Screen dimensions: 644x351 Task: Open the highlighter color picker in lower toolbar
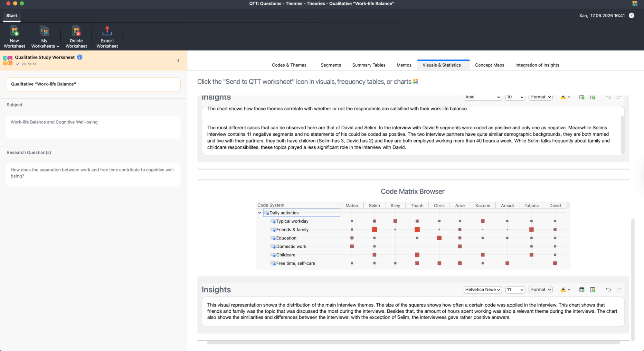point(565,290)
